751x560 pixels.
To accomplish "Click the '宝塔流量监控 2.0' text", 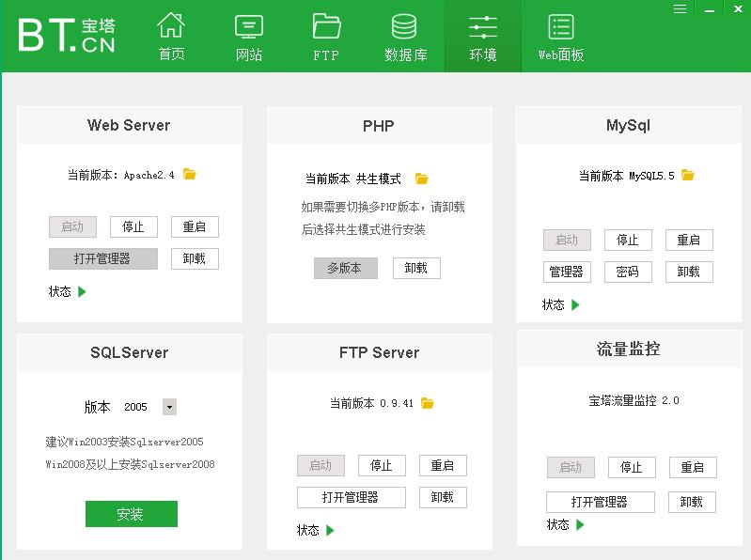I will 634,400.
